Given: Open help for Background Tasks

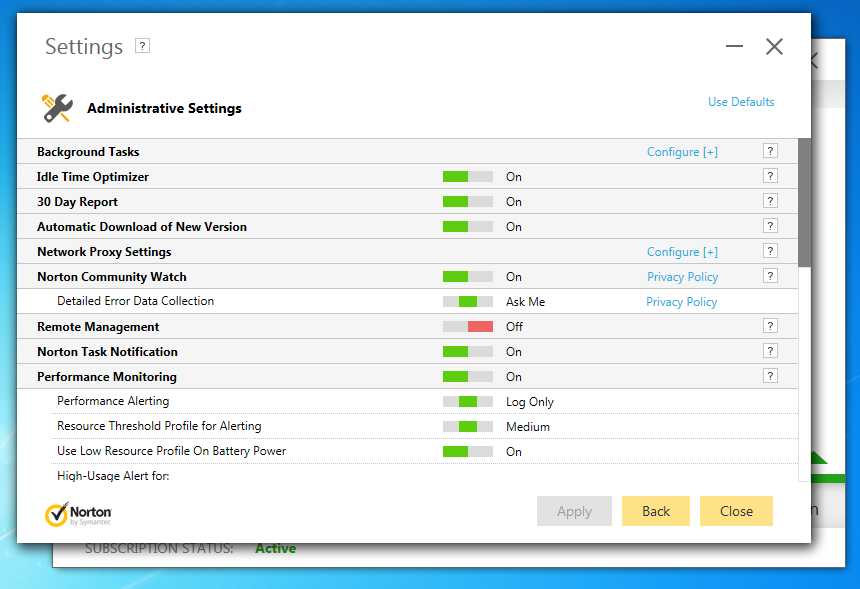Looking at the screenshot, I should point(770,151).
